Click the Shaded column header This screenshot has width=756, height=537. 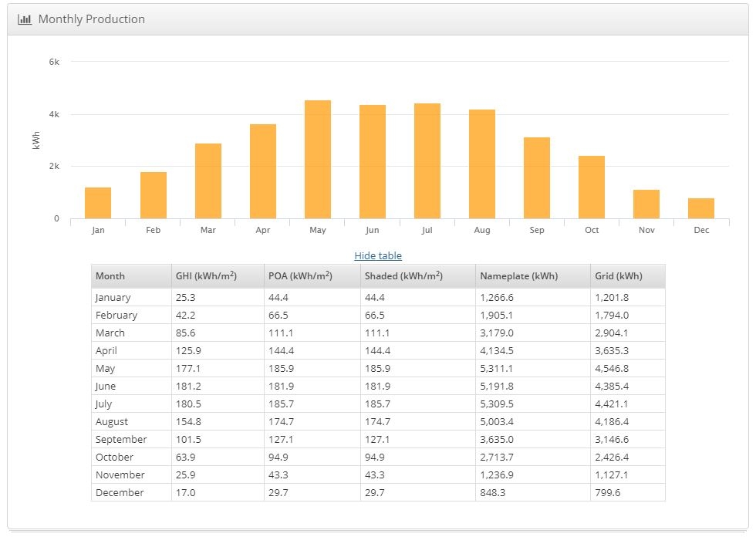pos(403,276)
